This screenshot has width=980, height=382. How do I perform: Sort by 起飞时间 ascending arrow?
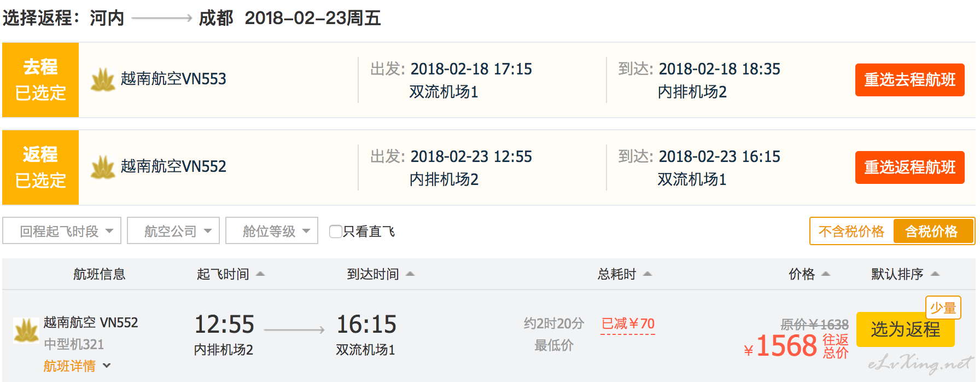[x=260, y=274]
